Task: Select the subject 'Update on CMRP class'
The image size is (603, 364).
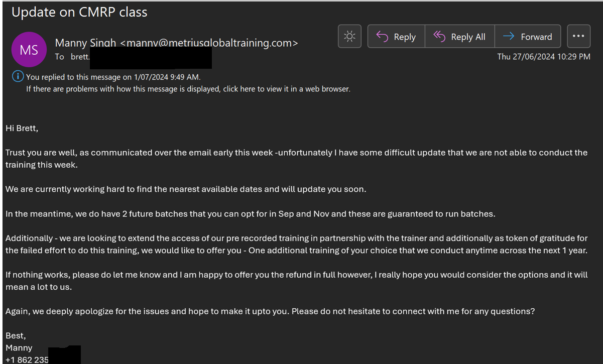Action: (x=79, y=12)
